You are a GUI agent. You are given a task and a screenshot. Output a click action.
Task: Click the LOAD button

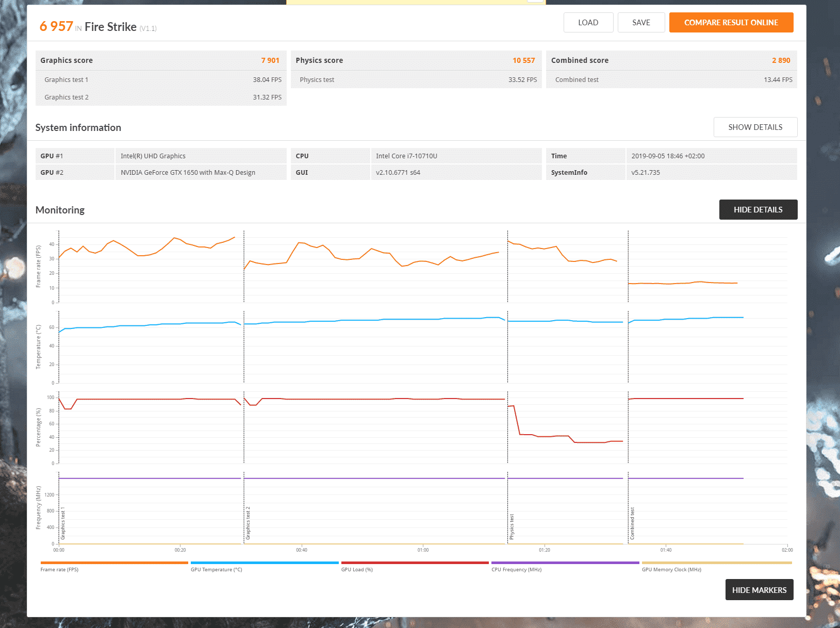(x=588, y=23)
